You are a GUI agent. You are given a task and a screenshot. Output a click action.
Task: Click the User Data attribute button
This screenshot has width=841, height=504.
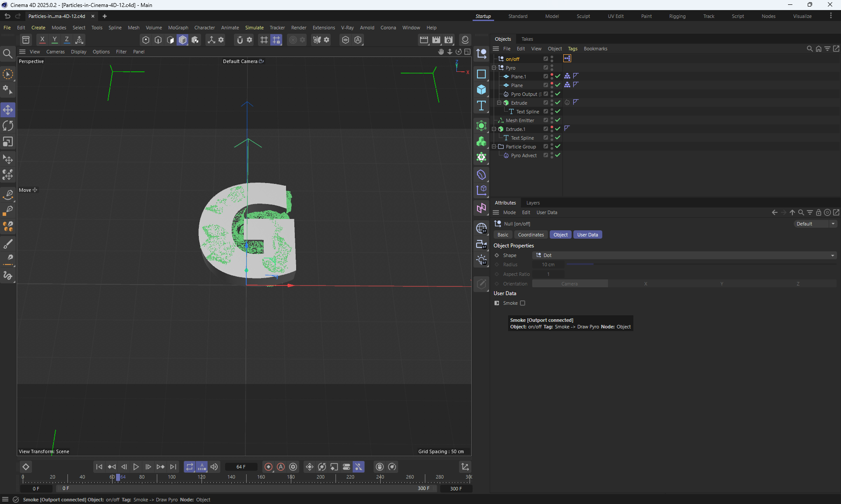tap(587, 235)
